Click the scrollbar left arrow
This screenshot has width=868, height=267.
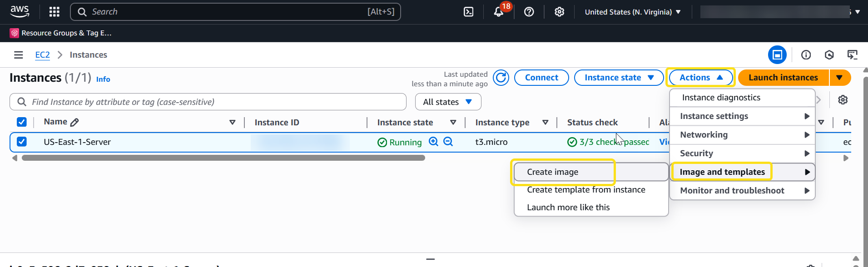(15, 158)
